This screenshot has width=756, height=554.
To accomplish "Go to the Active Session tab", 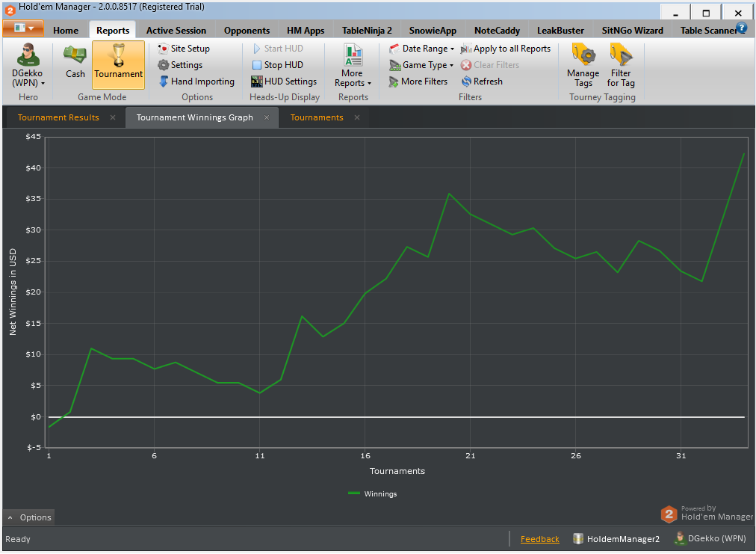I will coord(176,31).
